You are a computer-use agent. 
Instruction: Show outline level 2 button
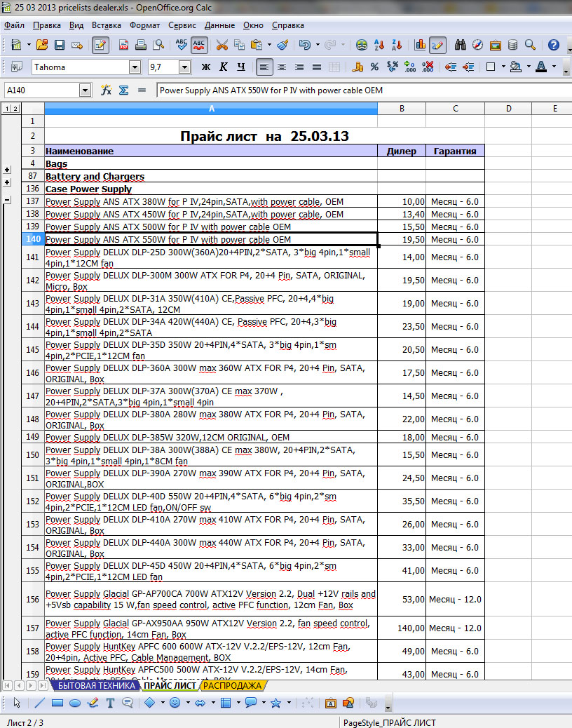point(15,109)
